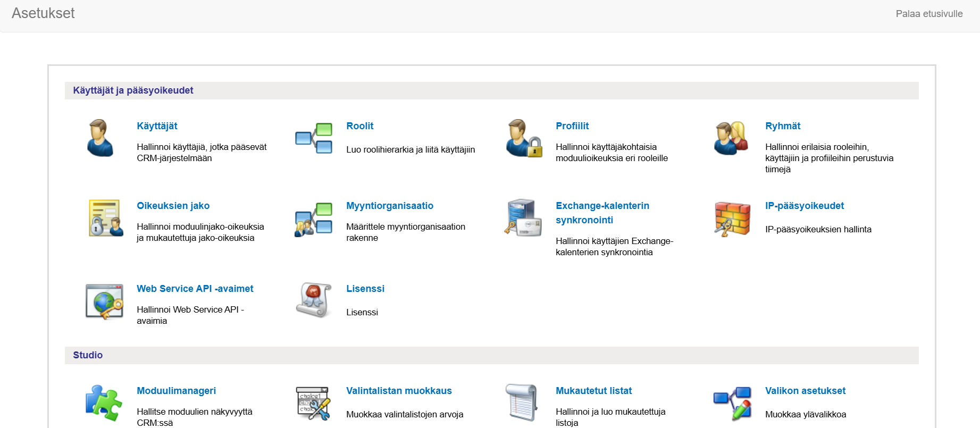Click the Studio section header
The height and width of the screenshot is (428, 980).
tap(492, 355)
